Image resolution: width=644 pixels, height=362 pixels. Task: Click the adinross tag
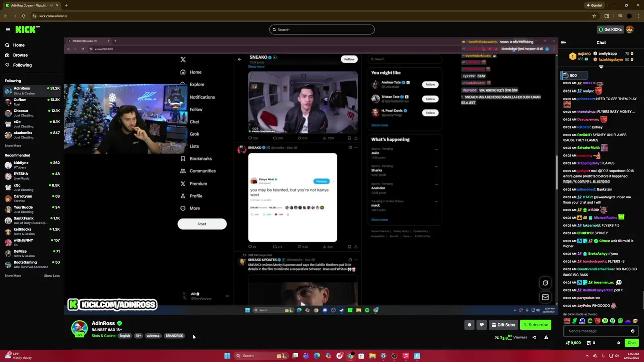153,336
